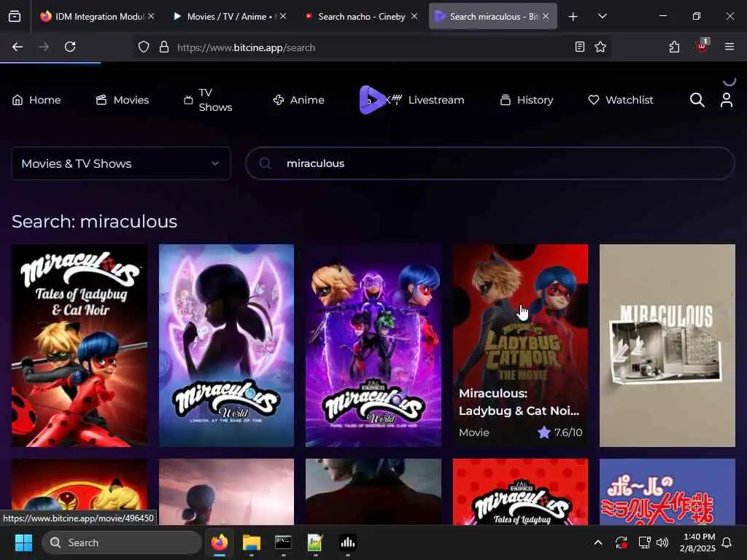
Task: Open the notifications bell icon
Action: [x=727, y=542]
